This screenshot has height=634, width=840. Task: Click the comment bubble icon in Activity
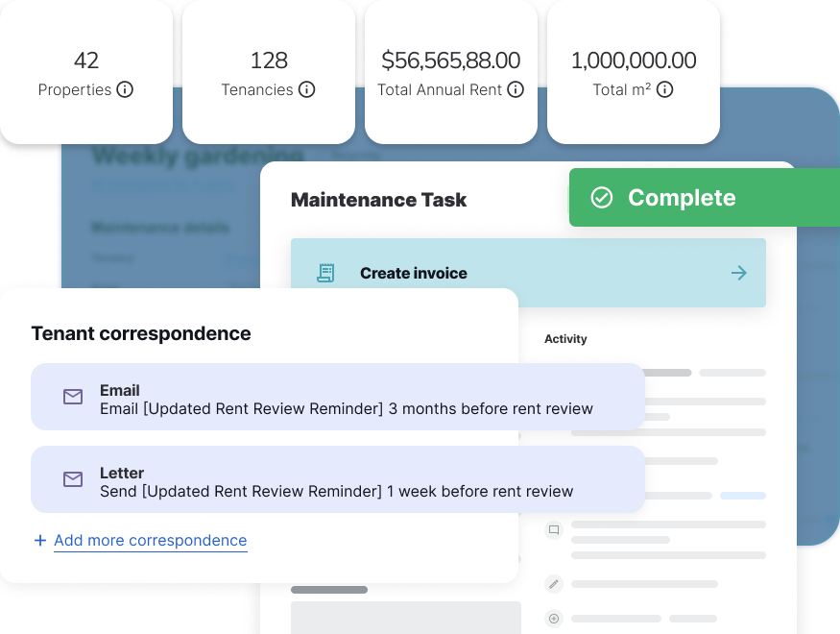(x=554, y=530)
